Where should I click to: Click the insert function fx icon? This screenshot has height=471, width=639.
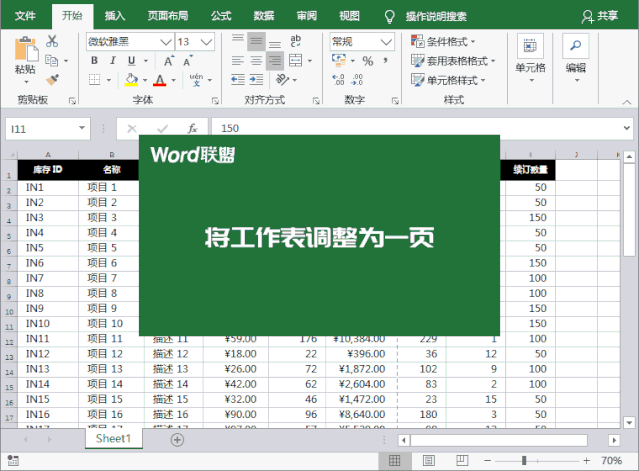pos(192,129)
